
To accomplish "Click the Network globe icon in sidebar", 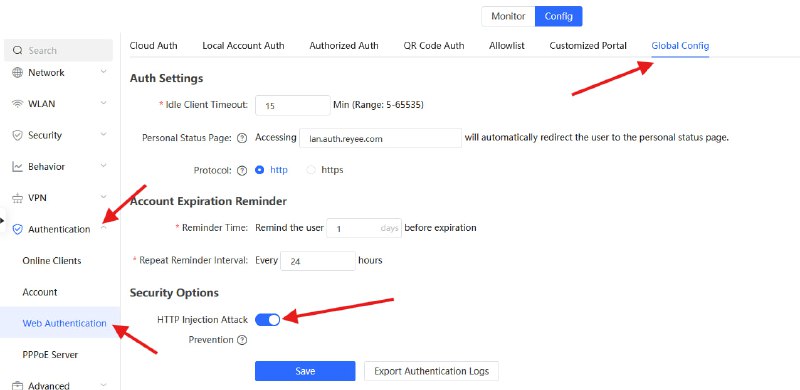I will click(x=17, y=72).
